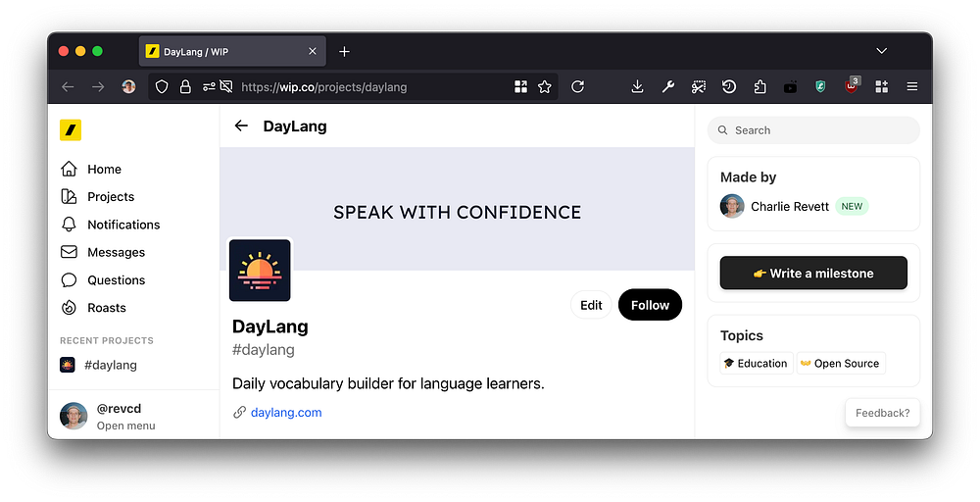980x502 pixels.
Task: Select the Open Source topic
Action: 841,363
